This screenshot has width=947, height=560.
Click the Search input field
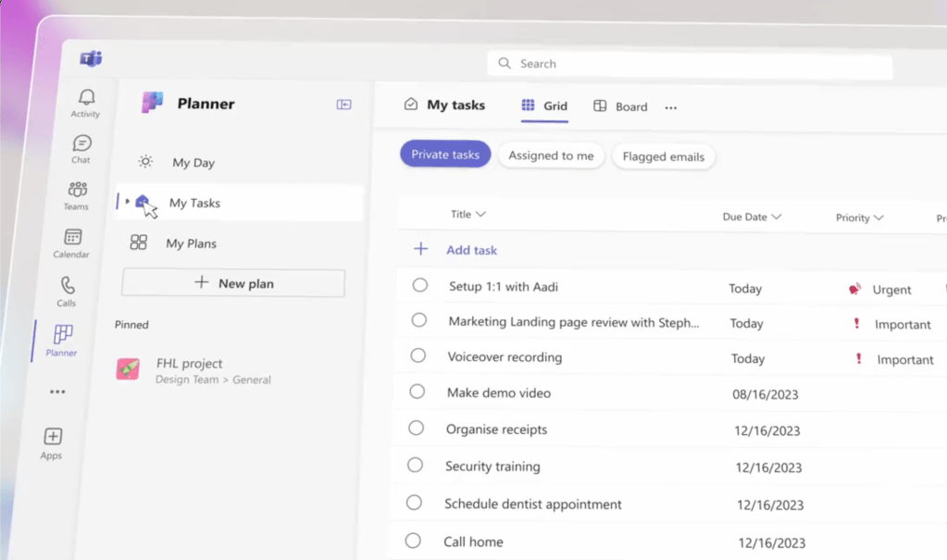pyautogui.click(x=690, y=64)
